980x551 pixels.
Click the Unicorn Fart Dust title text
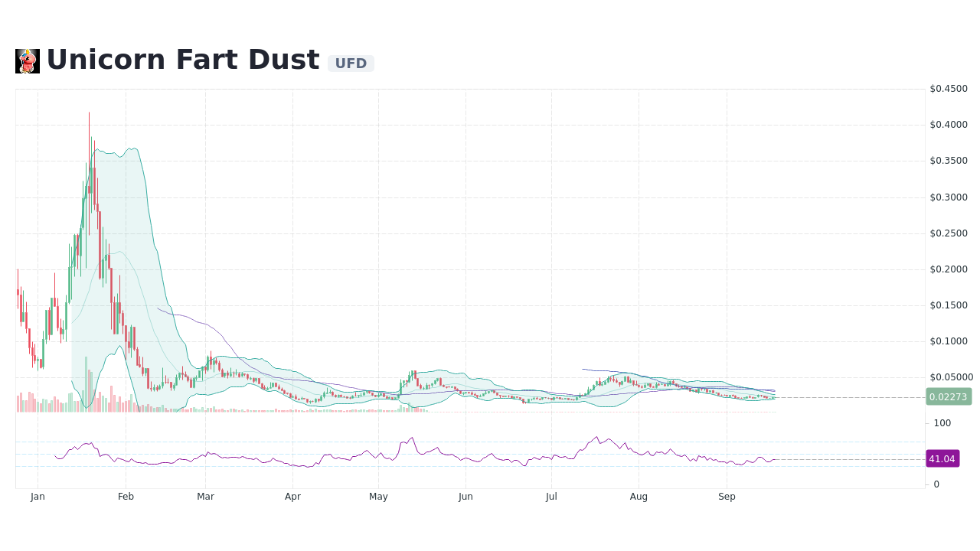coord(182,59)
